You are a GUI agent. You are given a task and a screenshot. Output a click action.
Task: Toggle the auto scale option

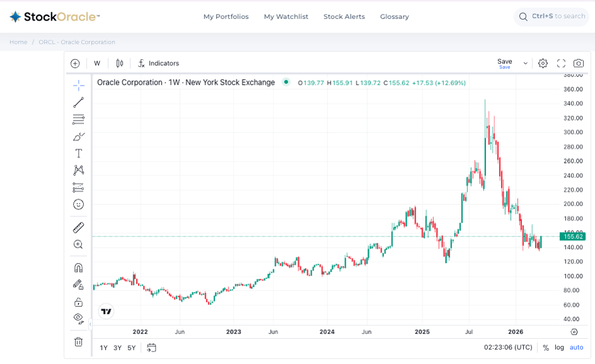tap(576, 348)
